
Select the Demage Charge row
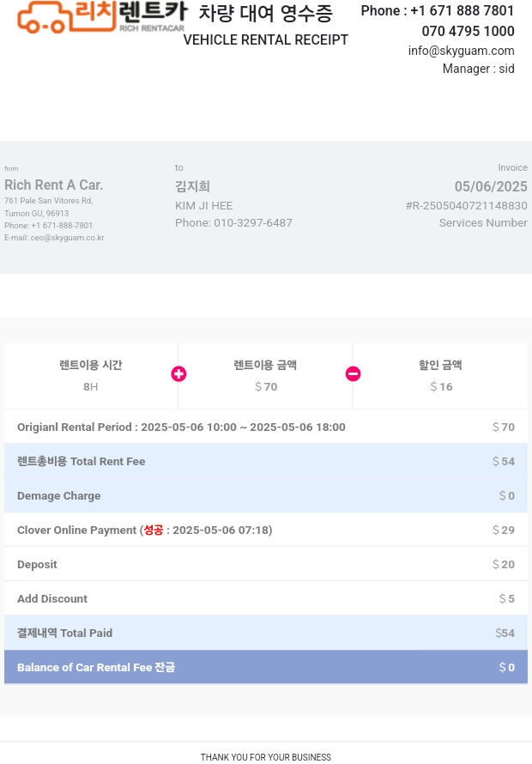[x=266, y=495]
